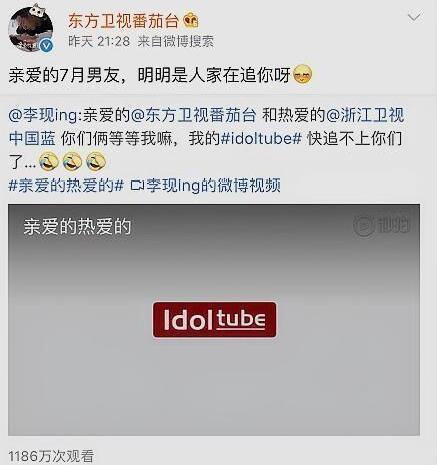Click the third laughing-crying emoji
Viewport: 437px width, 465px height.
click(x=96, y=162)
